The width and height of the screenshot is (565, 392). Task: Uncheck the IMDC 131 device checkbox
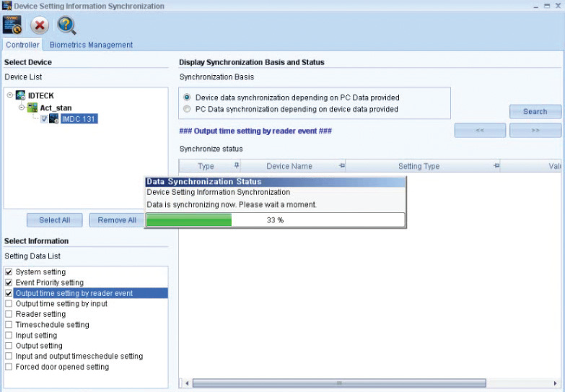(x=44, y=119)
